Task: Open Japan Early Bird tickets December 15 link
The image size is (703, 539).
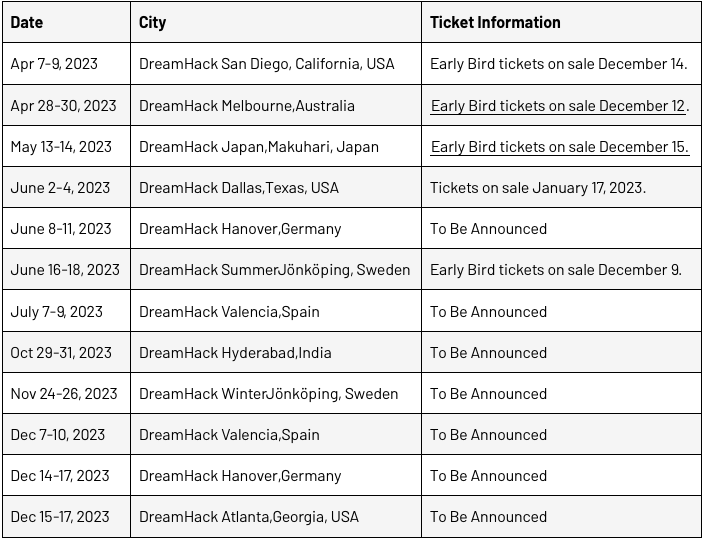Action: (560, 147)
